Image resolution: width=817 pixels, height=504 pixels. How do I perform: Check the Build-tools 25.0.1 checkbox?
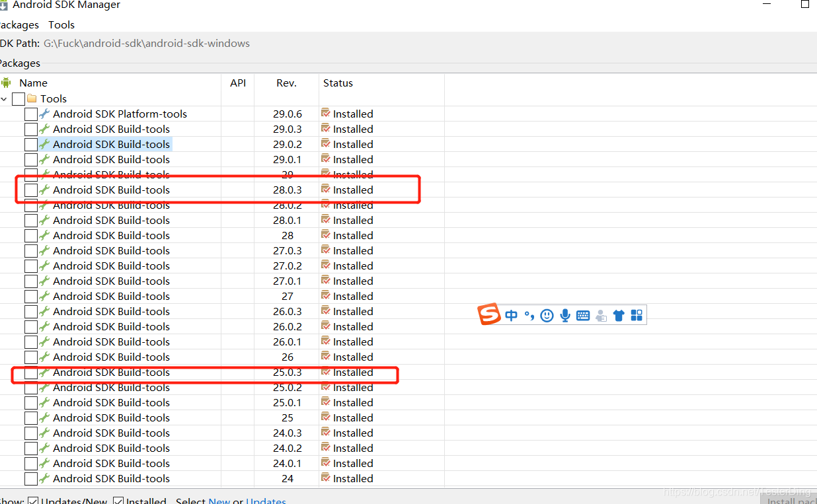click(31, 403)
